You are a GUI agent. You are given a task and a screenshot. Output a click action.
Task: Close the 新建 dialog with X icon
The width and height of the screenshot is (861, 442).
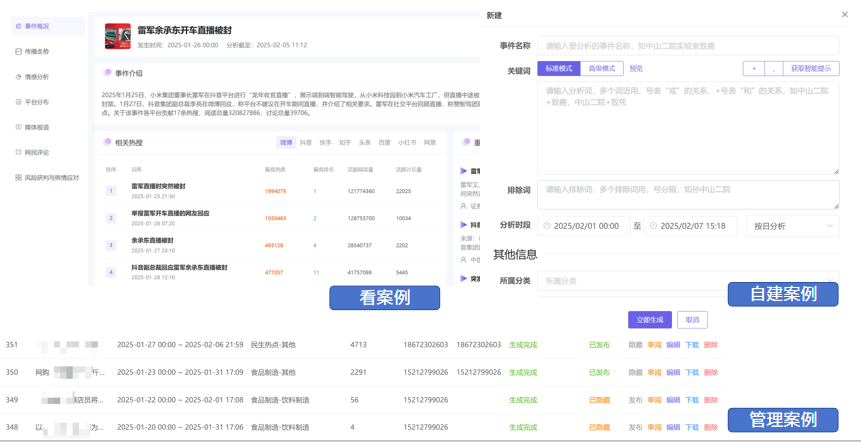(x=845, y=15)
